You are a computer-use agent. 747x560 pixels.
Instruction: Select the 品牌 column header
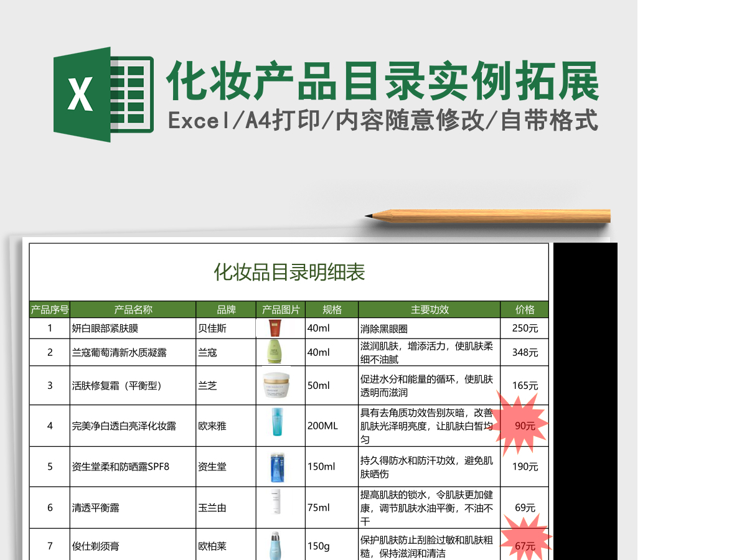coord(226,310)
